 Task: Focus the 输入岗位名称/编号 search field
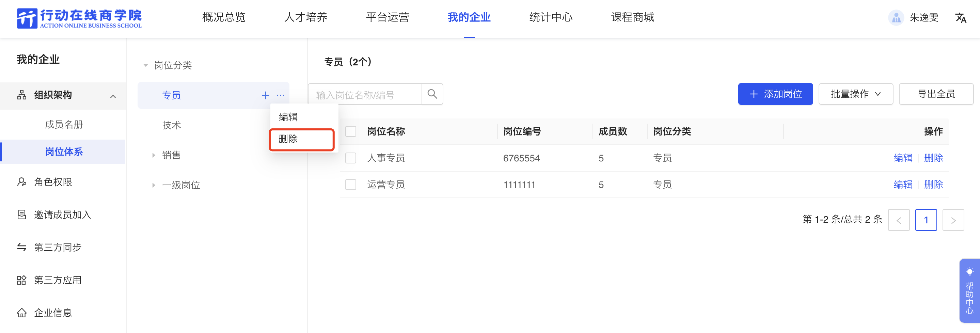click(365, 94)
